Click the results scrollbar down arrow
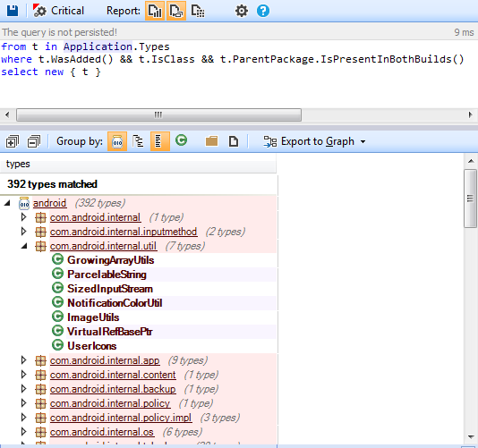 [470, 436]
